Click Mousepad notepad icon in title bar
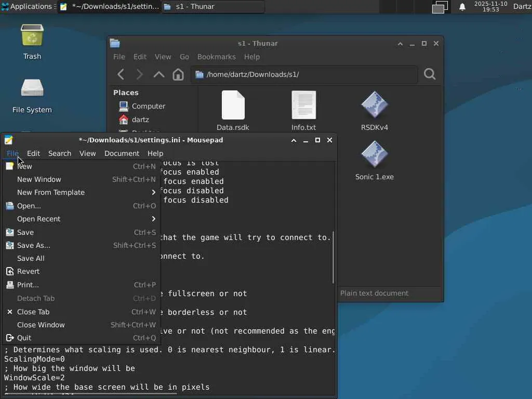The width and height of the screenshot is (532, 399). point(8,140)
